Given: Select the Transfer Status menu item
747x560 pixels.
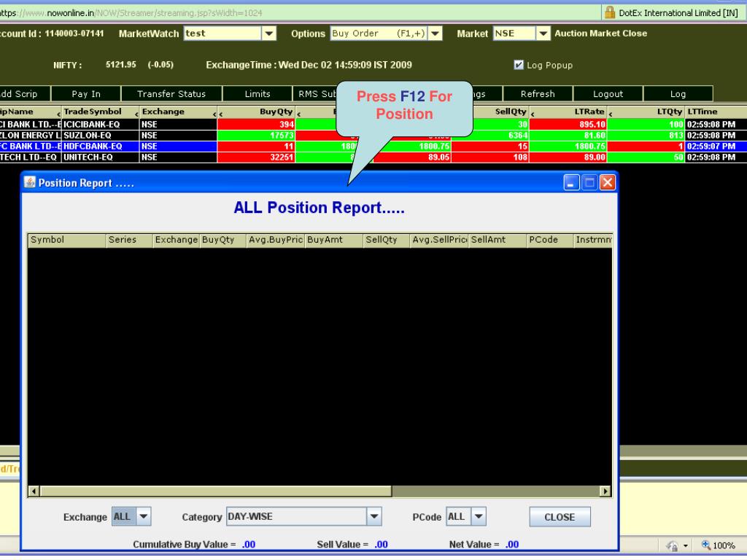Looking at the screenshot, I should pos(171,93).
